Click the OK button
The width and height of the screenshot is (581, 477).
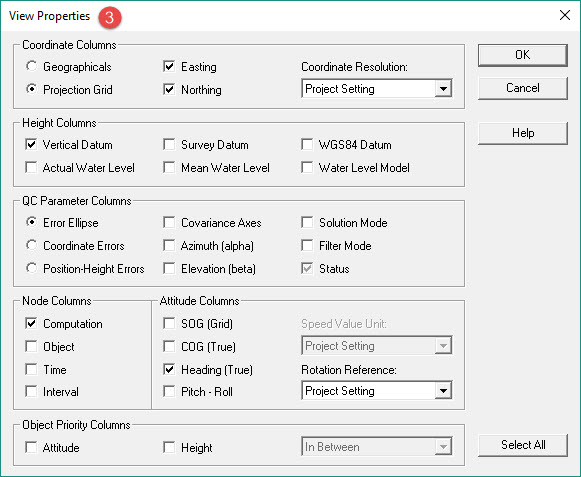click(x=522, y=55)
